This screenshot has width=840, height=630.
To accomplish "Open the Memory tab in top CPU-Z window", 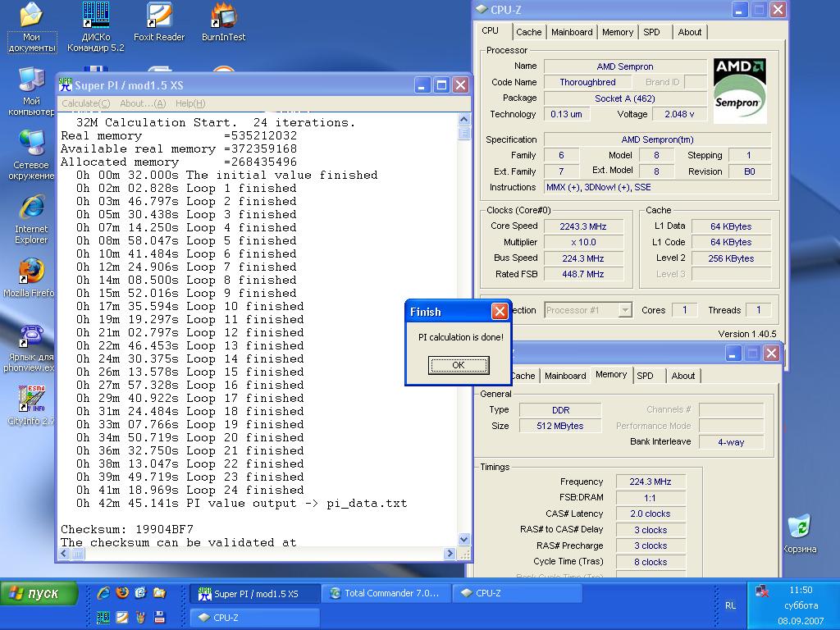I will 617,32.
